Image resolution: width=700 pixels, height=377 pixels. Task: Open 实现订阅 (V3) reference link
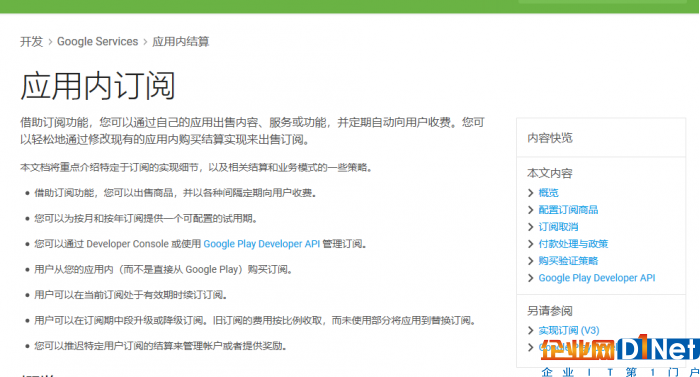[x=569, y=331]
